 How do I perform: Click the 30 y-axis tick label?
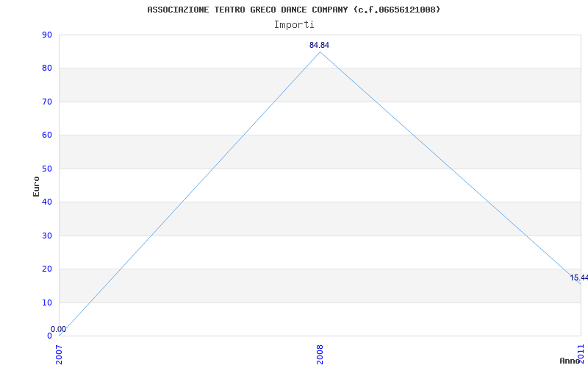pyautogui.click(x=47, y=236)
